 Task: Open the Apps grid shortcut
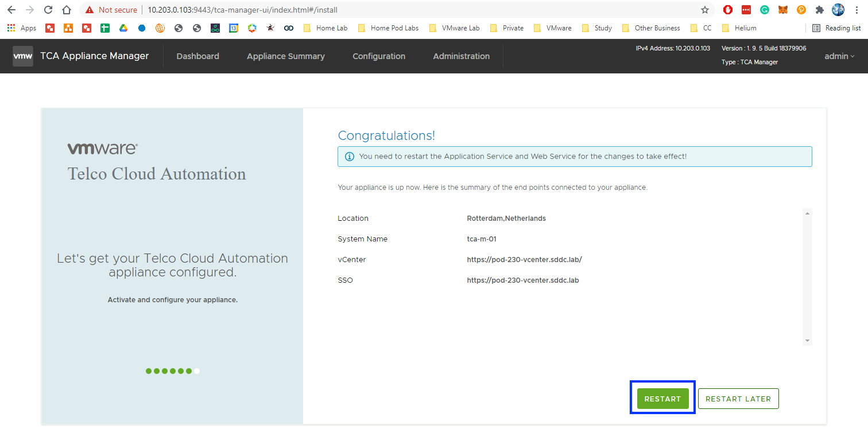pos(21,28)
